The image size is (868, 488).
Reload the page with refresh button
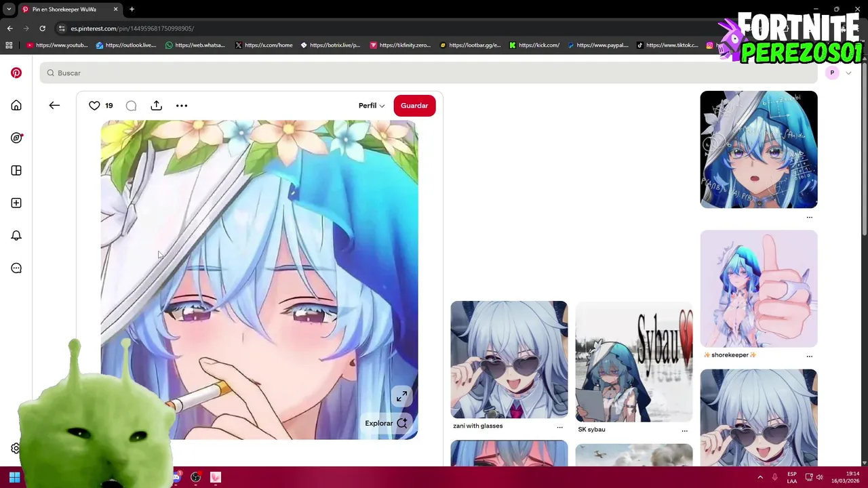coord(42,28)
